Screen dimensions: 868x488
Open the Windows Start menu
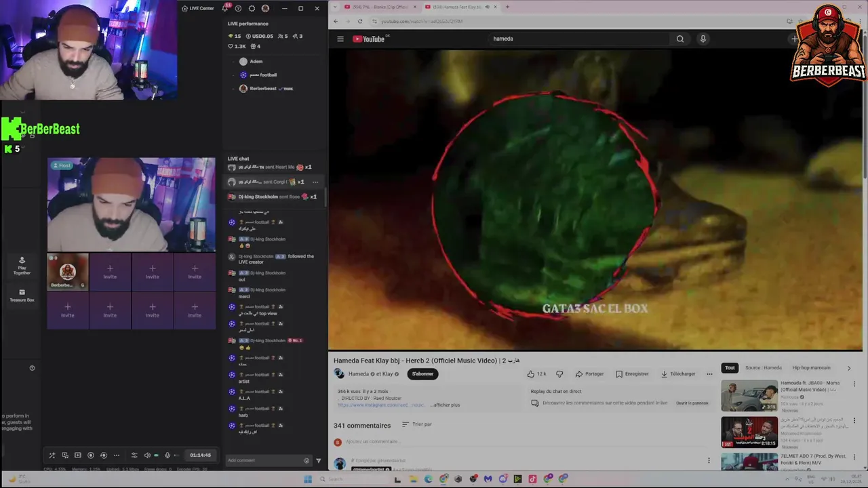(x=308, y=479)
